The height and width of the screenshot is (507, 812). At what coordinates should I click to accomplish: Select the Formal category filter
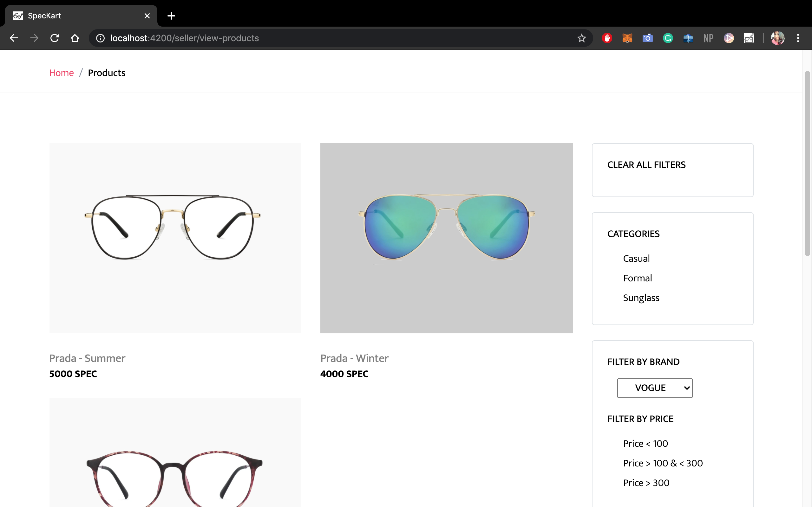coord(637,278)
